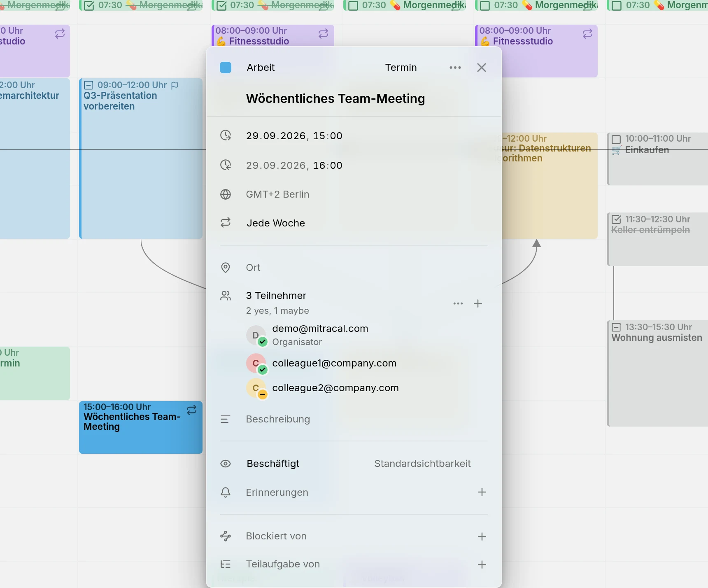
Task: Add a Blockiert von dependency
Action: point(482,537)
